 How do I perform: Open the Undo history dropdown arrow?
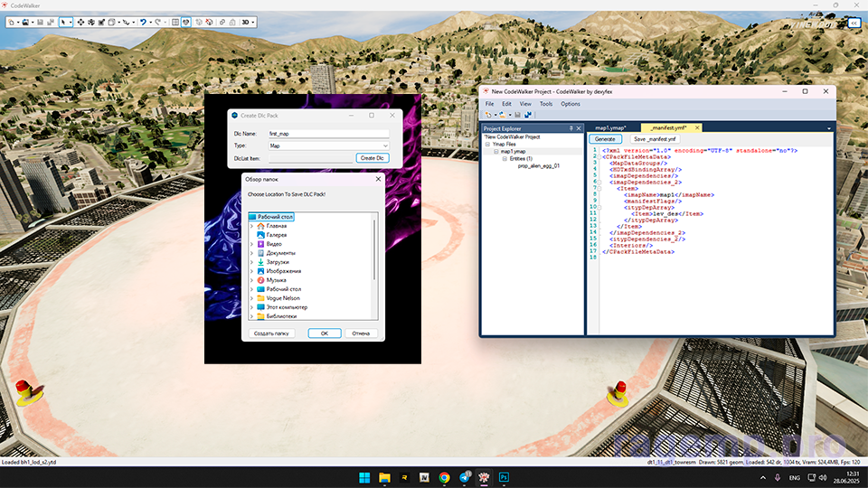click(151, 22)
